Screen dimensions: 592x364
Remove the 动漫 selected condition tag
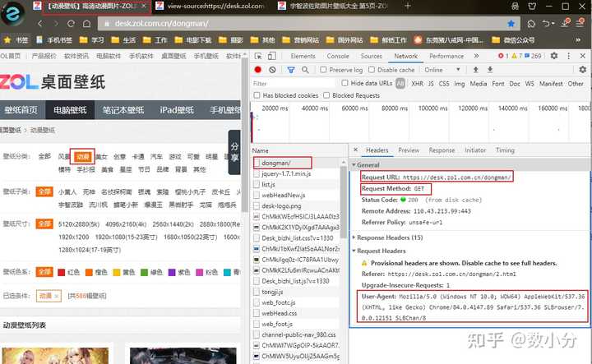click(56, 296)
